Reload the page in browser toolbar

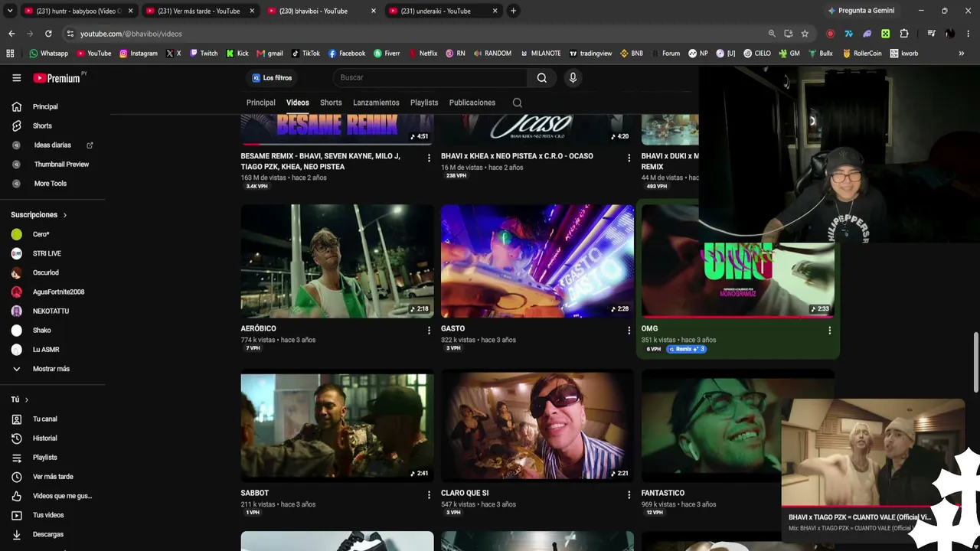[48, 34]
